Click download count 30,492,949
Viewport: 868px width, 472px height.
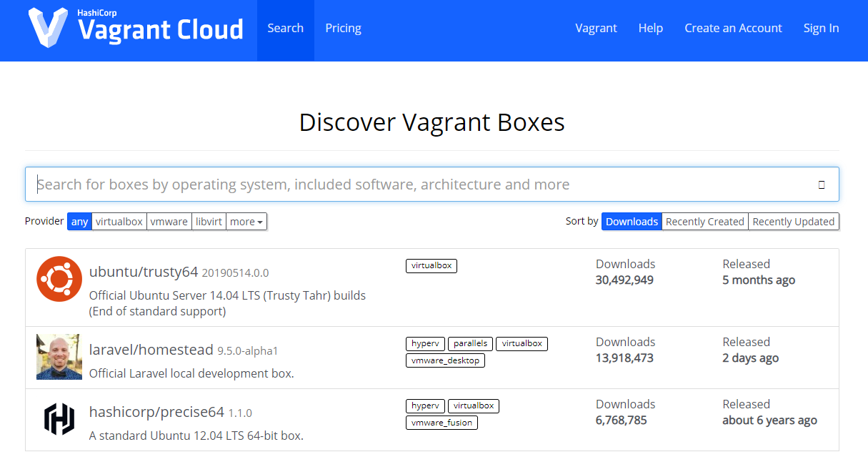pos(624,280)
